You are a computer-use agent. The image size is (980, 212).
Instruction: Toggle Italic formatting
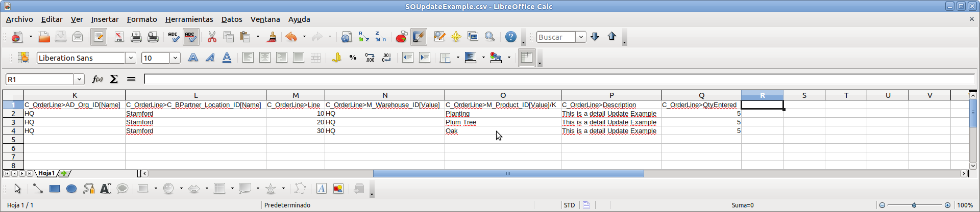210,58
